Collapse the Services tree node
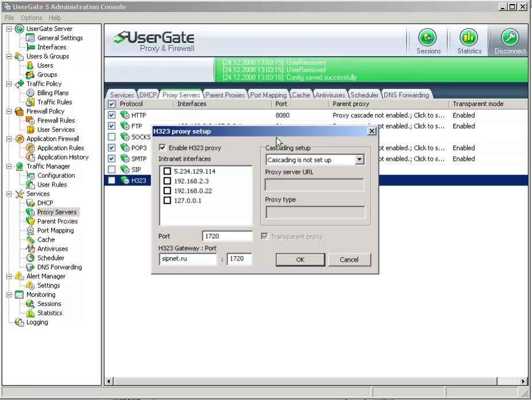 (9, 194)
